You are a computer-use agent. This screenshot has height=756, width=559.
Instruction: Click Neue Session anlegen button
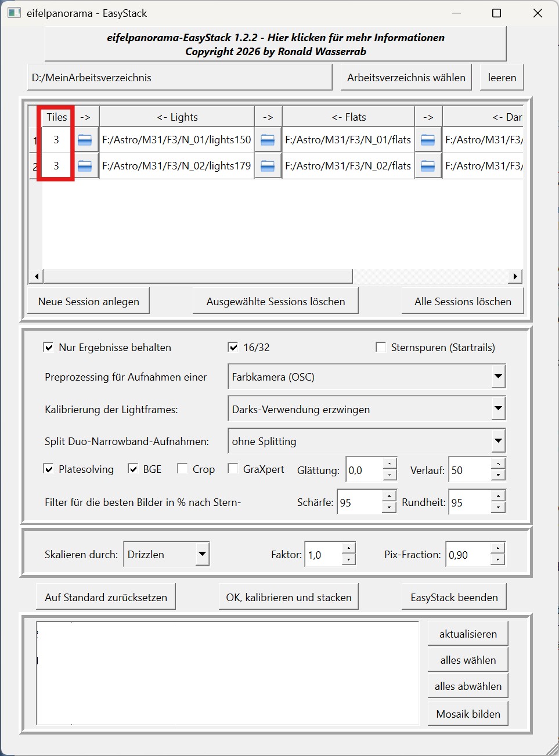pos(89,302)
